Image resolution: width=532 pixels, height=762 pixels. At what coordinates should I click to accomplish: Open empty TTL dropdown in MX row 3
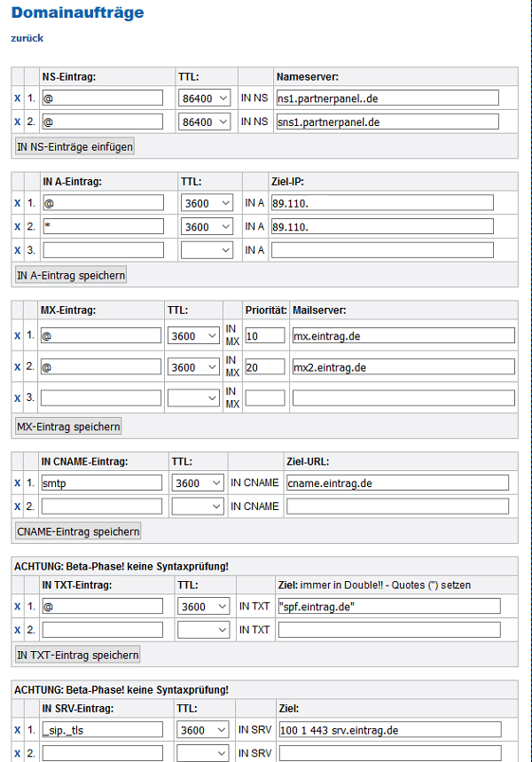pos(193,398)
